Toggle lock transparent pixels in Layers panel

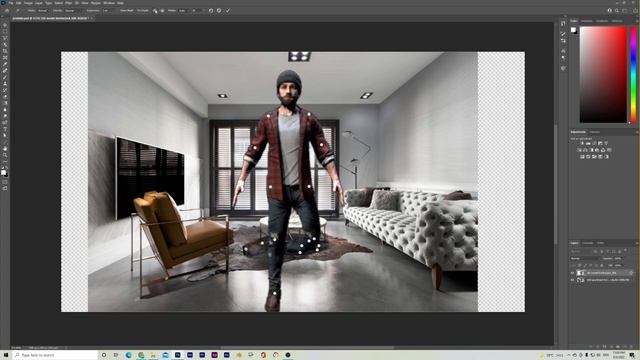click(579, 265)
